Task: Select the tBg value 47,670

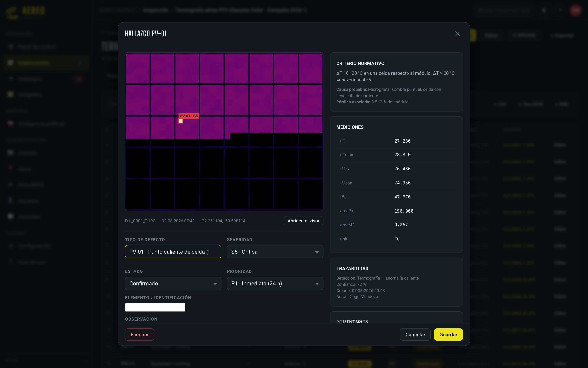Action: coord(402,197)
